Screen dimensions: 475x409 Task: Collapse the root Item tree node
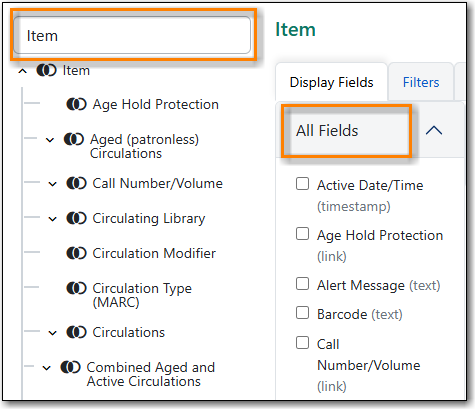22,71
